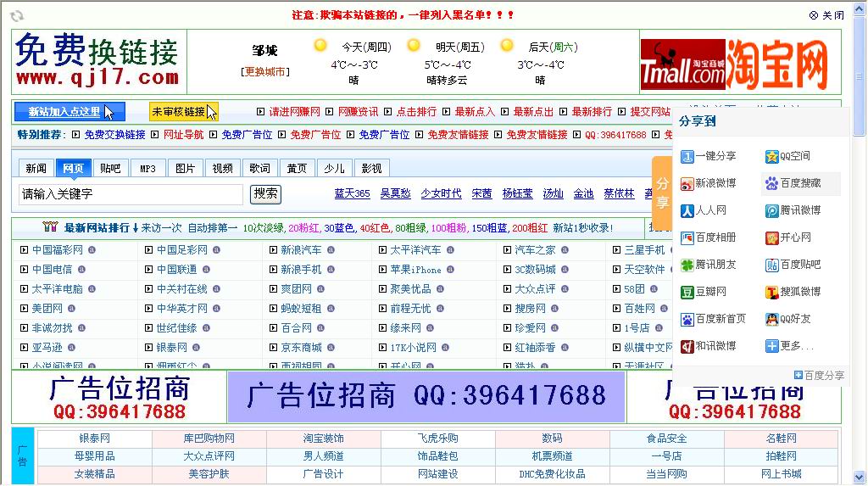Click the 豆瓣网 icon
Viewport: 868px width, 486px height.
(x=687, y=293)
